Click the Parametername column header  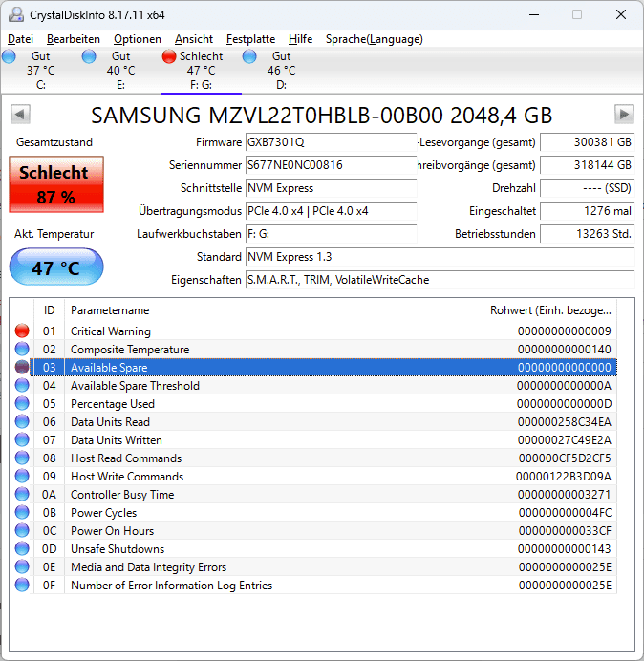coord(273,310)
